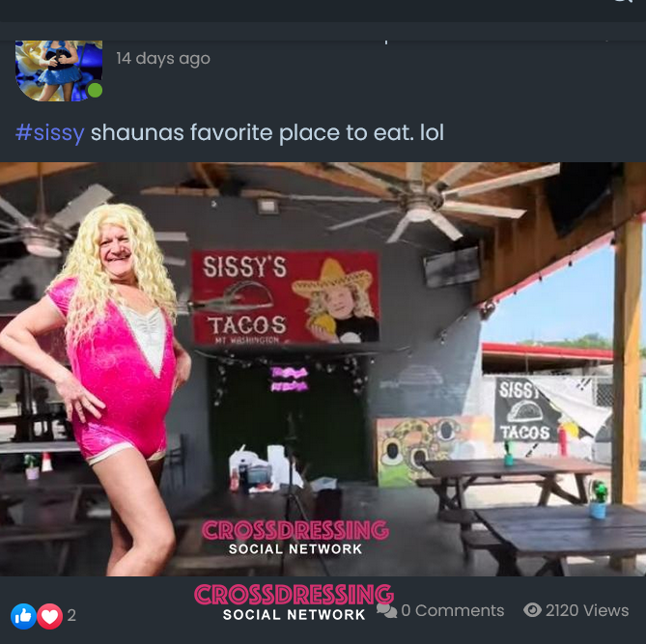
Task: Click the pink watermark logo inside the photo
Action: 295,537
